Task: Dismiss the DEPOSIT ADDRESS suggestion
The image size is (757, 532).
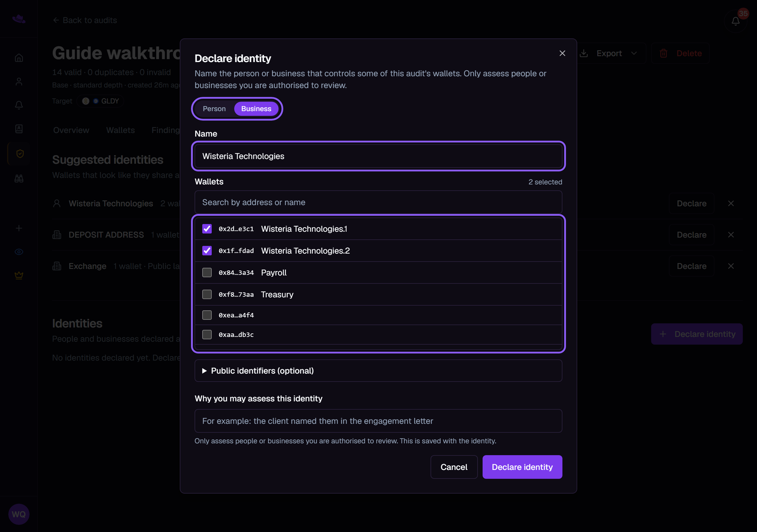Action: point(731,235)
